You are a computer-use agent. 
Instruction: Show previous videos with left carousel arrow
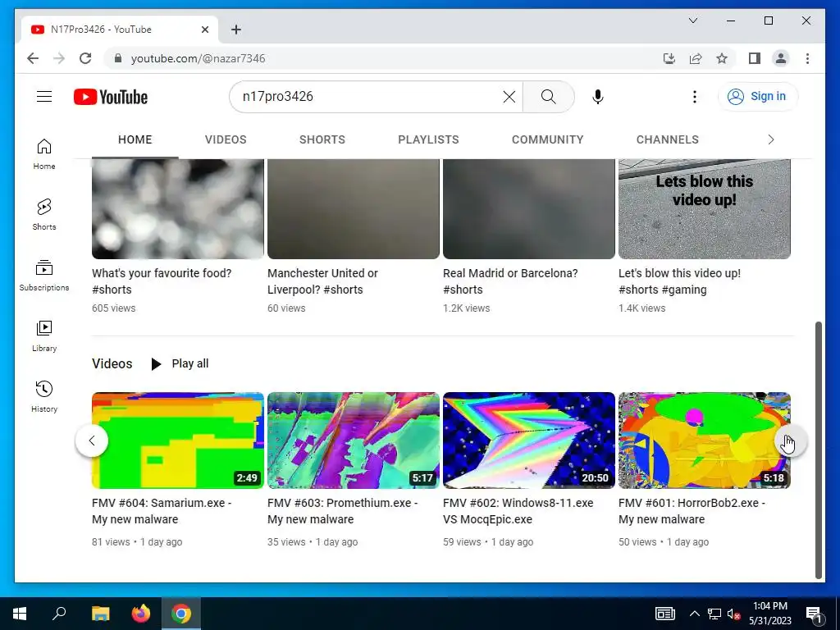click(x=92, y=441)
